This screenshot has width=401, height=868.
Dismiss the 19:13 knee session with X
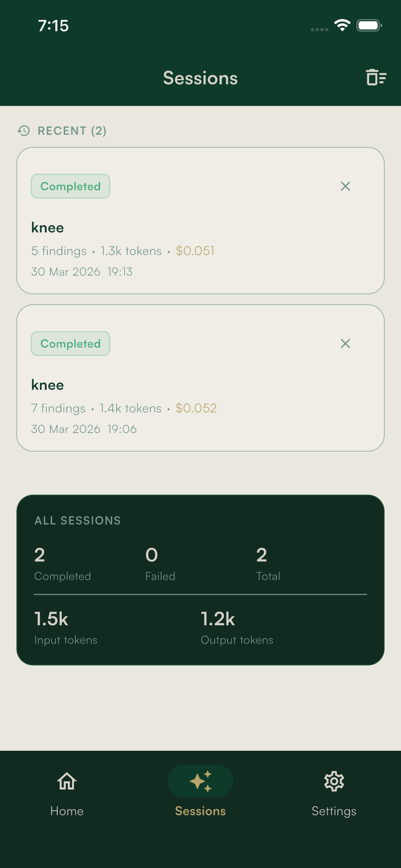345,186
